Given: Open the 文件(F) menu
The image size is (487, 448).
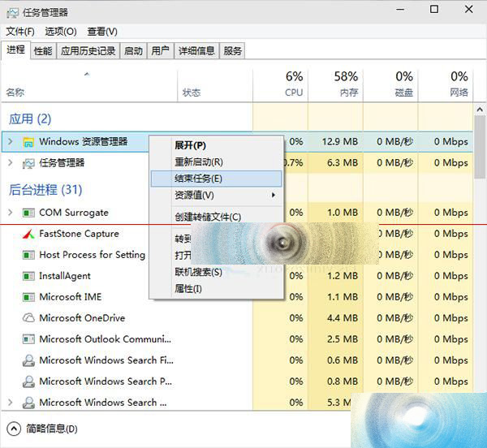Looking at the screenshot, I should click(20, 32).
